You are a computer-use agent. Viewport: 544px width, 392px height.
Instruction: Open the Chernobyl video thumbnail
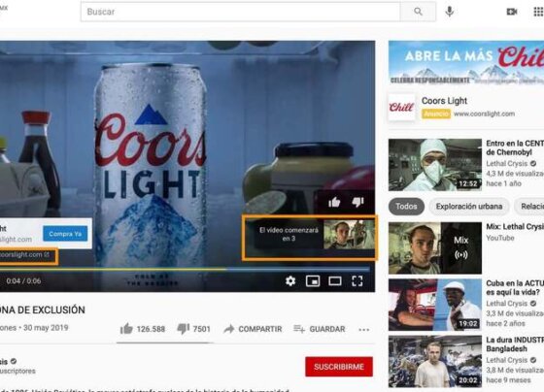point(435,165)
